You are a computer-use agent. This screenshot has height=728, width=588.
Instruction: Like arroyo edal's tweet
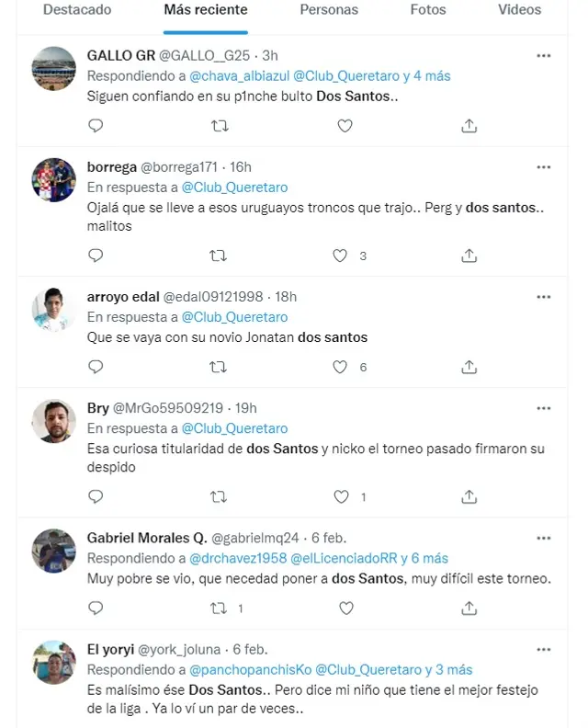(x=341, y=367)
